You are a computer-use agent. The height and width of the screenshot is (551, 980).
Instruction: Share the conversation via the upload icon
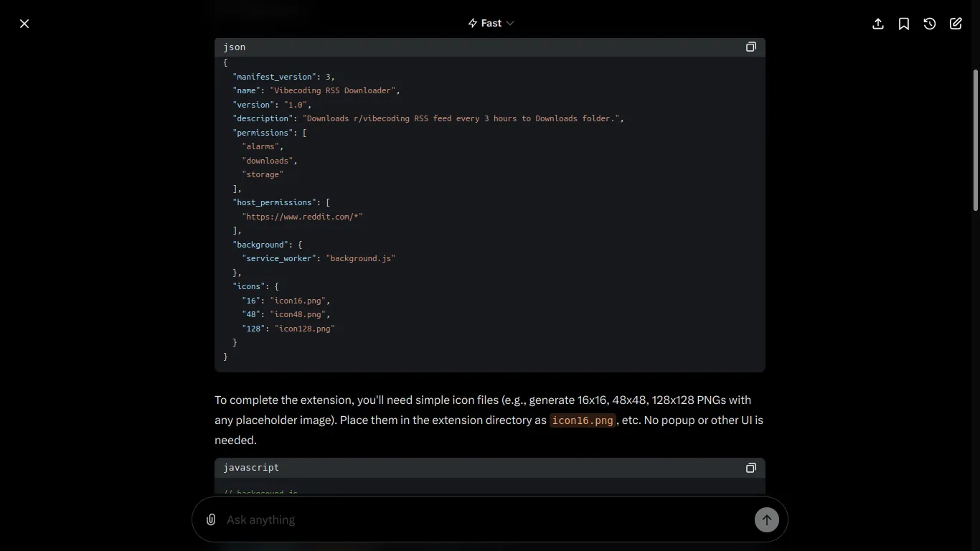click(878, 24)
